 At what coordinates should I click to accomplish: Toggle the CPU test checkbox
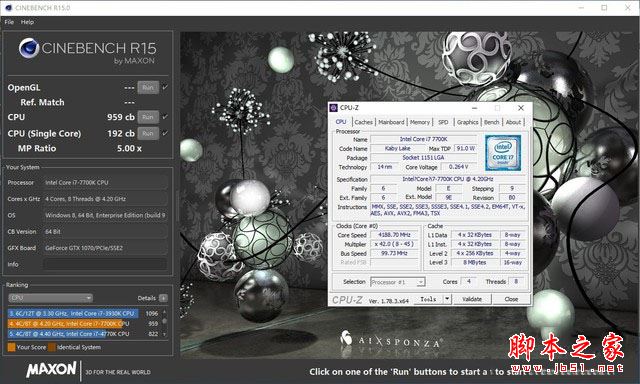(165, 117)
